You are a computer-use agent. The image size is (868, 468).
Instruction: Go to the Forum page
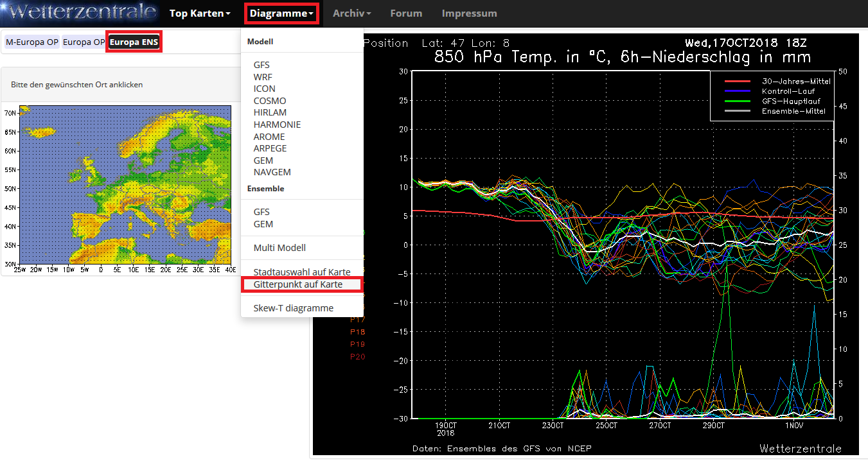coord(406,13)
